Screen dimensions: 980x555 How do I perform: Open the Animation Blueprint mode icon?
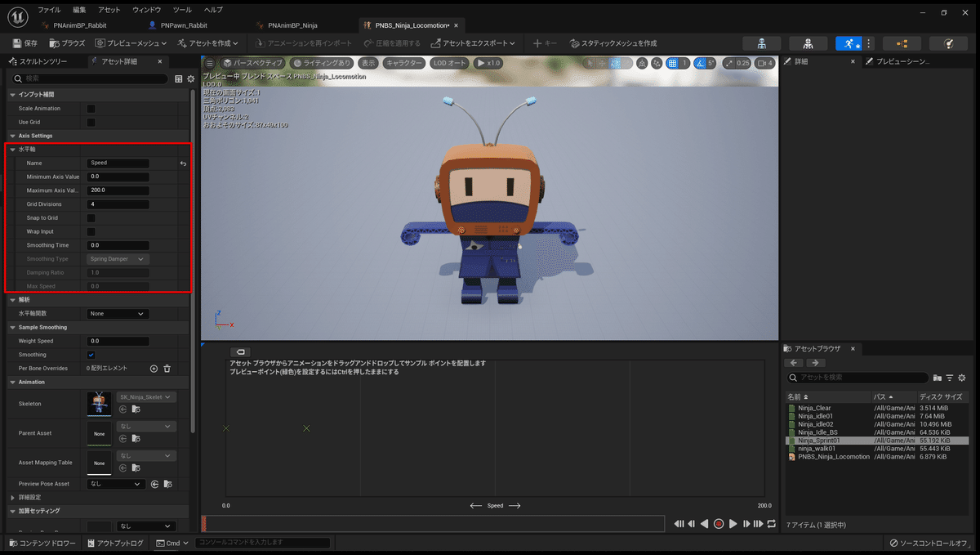point(902,43)
